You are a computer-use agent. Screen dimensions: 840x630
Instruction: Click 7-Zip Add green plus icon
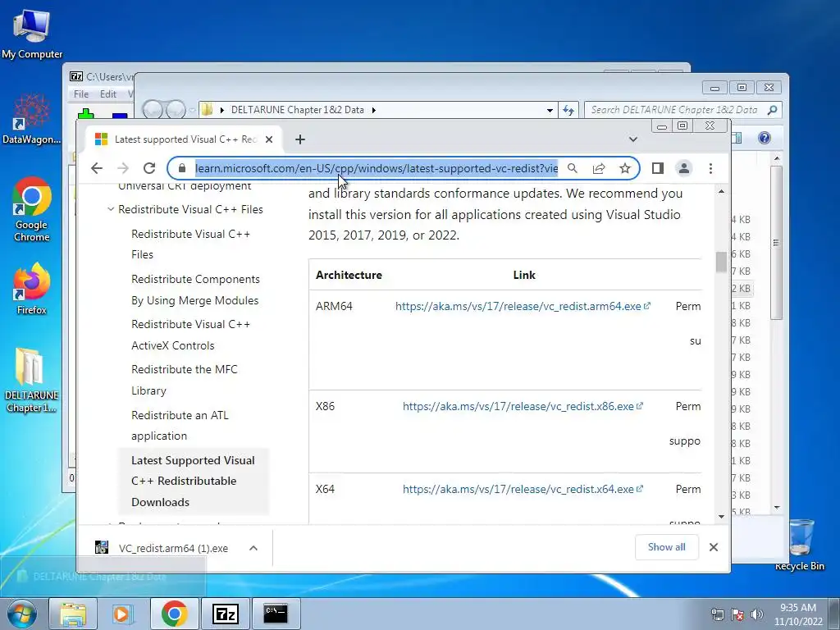pyautogui.click(x=85, y=113)
